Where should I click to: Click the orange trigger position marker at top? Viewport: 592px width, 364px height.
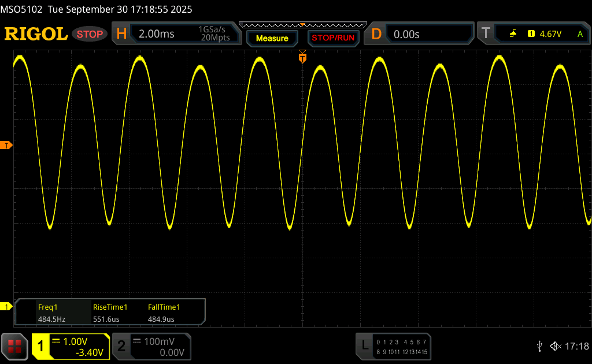coord(302,57)
